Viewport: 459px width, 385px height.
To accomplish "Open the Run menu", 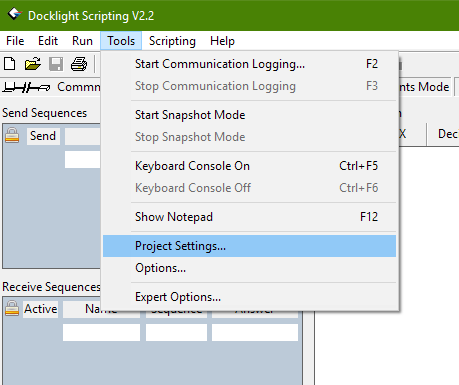I will pyautogui.click(x=82, y=41).
